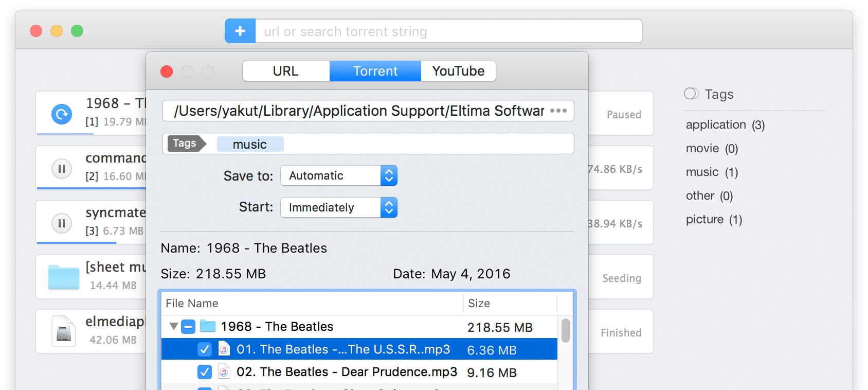Click mp3 file icon for Dear Prudence

(x=224, y=371)
